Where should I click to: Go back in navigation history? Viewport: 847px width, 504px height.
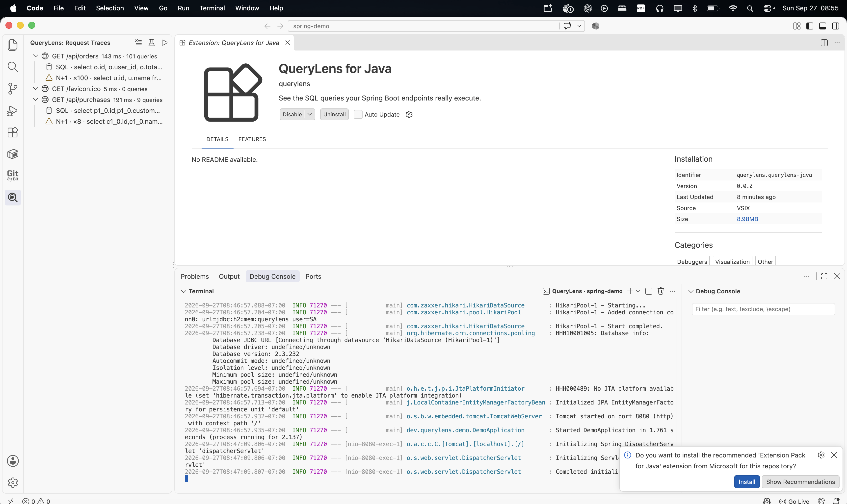pyautogui.click(x=267, y=26)
